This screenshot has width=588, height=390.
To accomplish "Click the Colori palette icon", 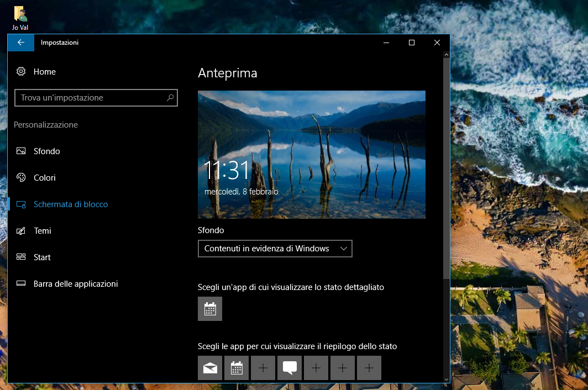I will tap(20, 177).
